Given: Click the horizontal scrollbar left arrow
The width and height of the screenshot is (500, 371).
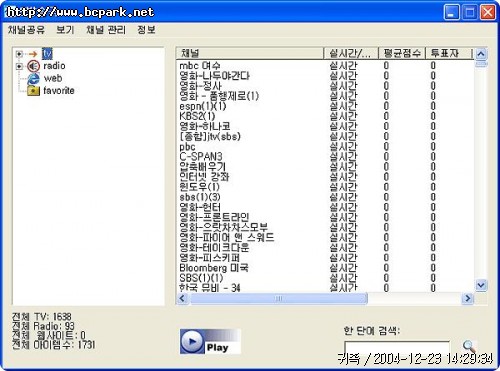Looking at the screenshot, I should point(182,298).
